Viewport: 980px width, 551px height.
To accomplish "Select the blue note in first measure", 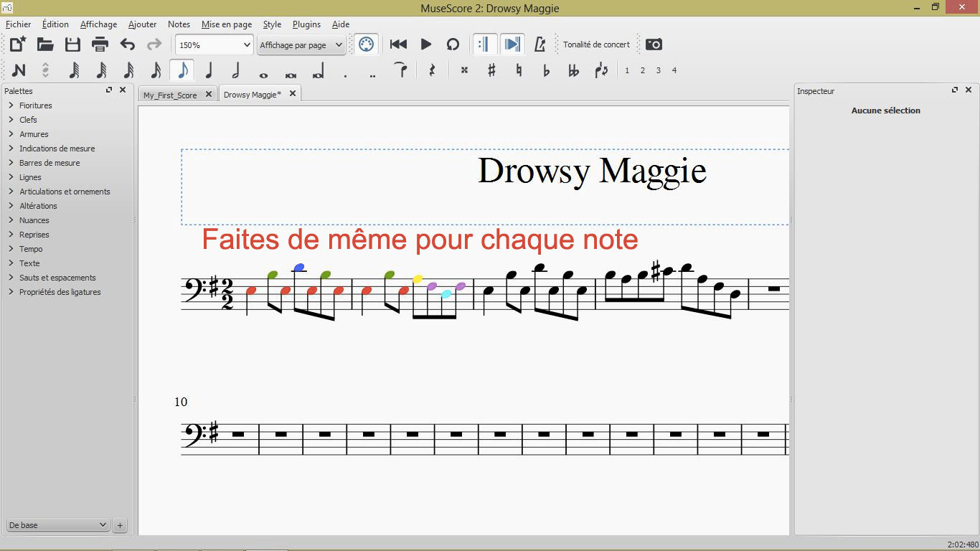I will [x=299, y=268].
